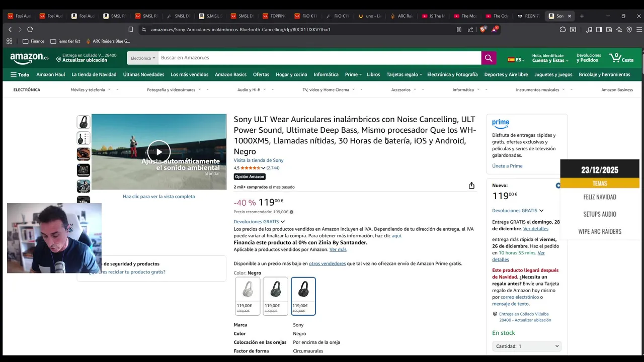The width and height of the screenshot is (644, 362).
Task: Reload the page with the refresh icon
Action: point(30,30)
